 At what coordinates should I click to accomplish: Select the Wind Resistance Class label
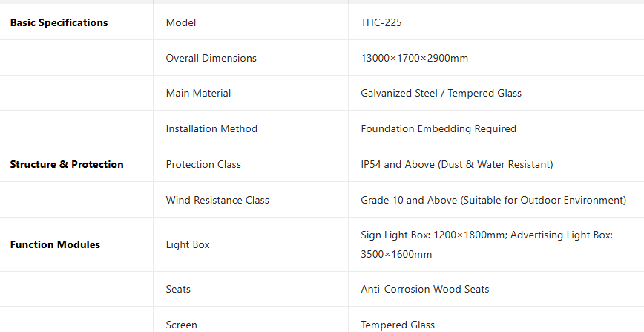coord(217,200)
